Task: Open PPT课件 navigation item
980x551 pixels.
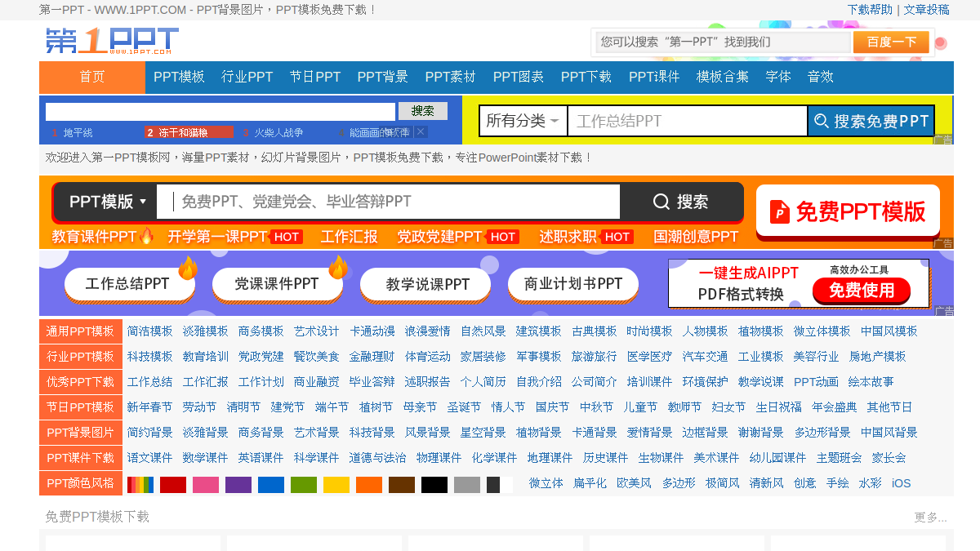Action: pos(654,77)
